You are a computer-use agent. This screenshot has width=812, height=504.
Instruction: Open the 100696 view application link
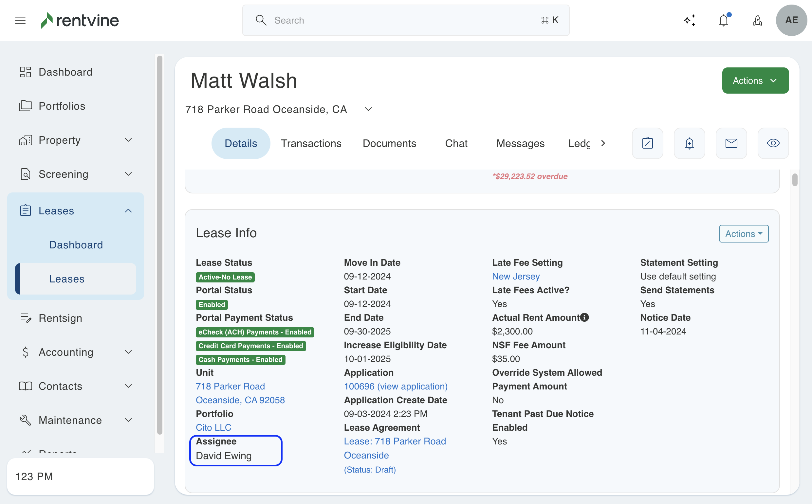point(396,386)
